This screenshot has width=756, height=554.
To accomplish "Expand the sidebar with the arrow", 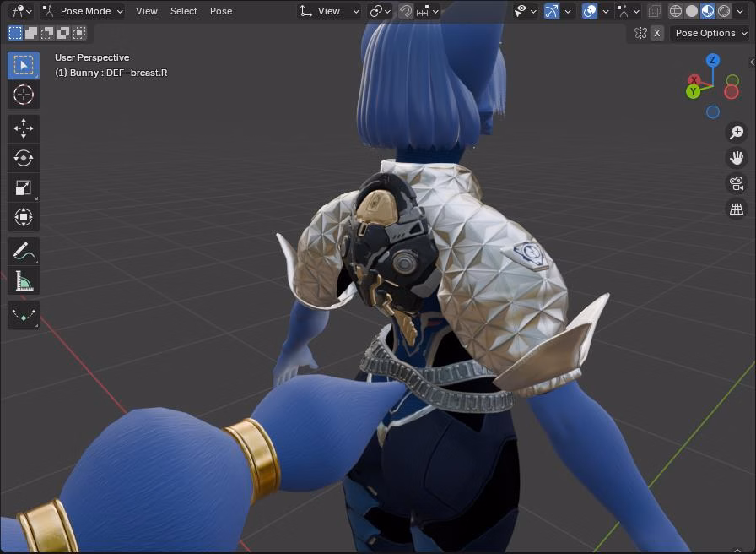I will (752, 62).
